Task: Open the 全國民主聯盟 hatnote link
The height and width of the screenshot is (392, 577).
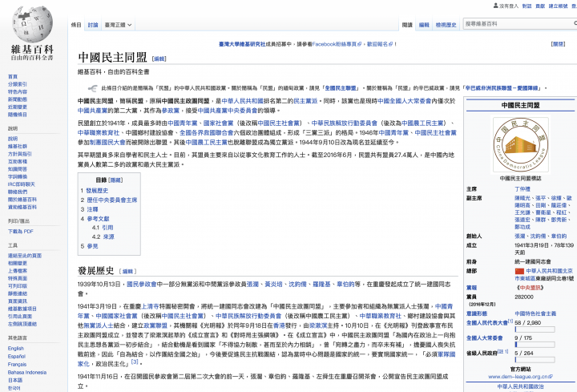Action: coord(341,88)
